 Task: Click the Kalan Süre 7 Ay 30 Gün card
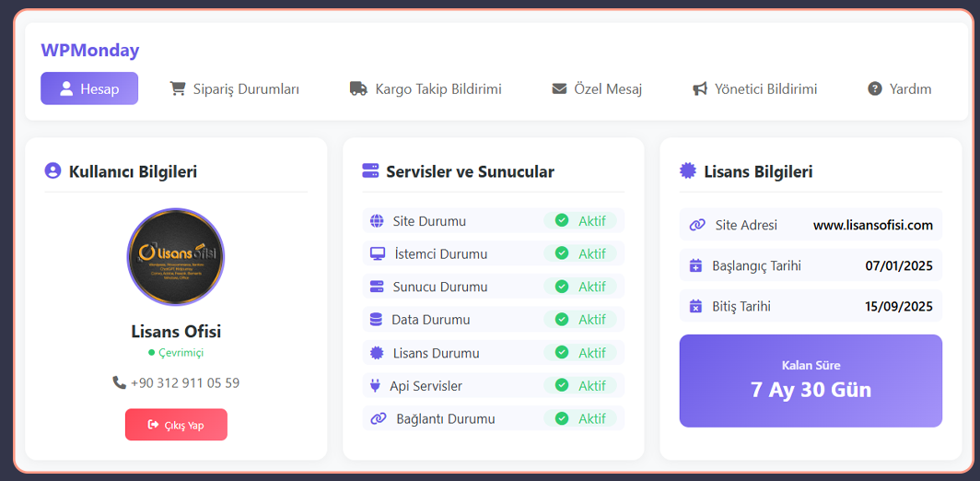point(811,381)
